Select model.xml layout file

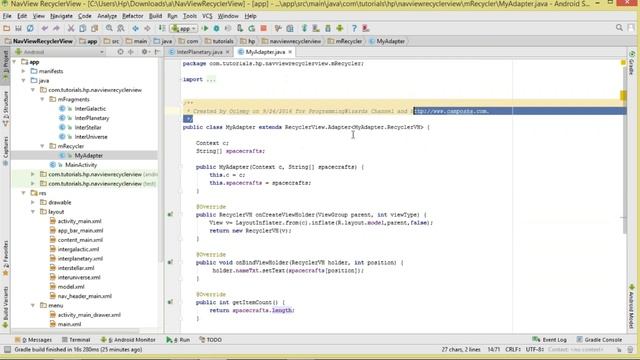pos(71,287)
